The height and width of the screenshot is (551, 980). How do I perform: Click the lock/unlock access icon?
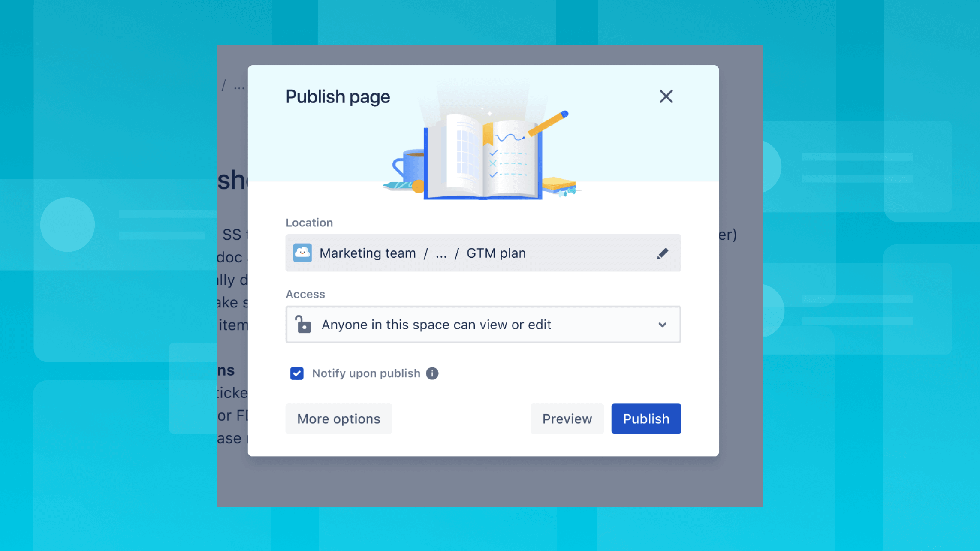click(304, 324)
